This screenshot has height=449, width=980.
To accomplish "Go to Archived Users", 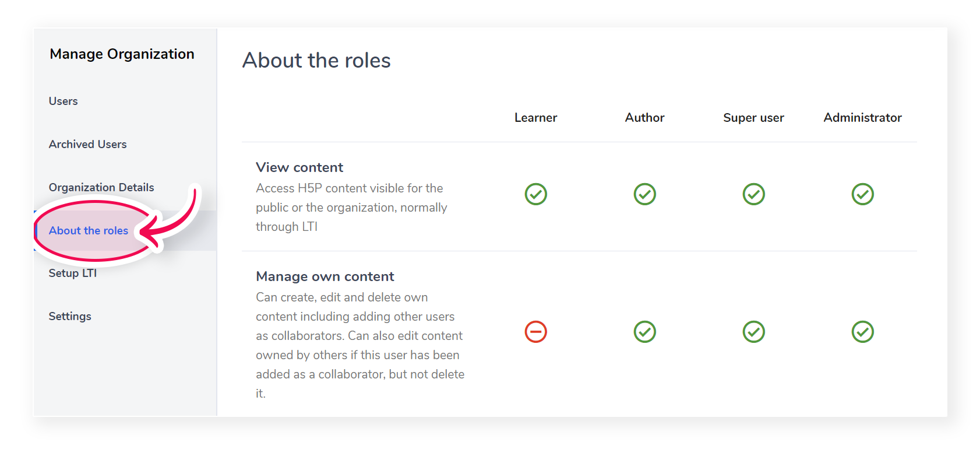I will 87,144.
